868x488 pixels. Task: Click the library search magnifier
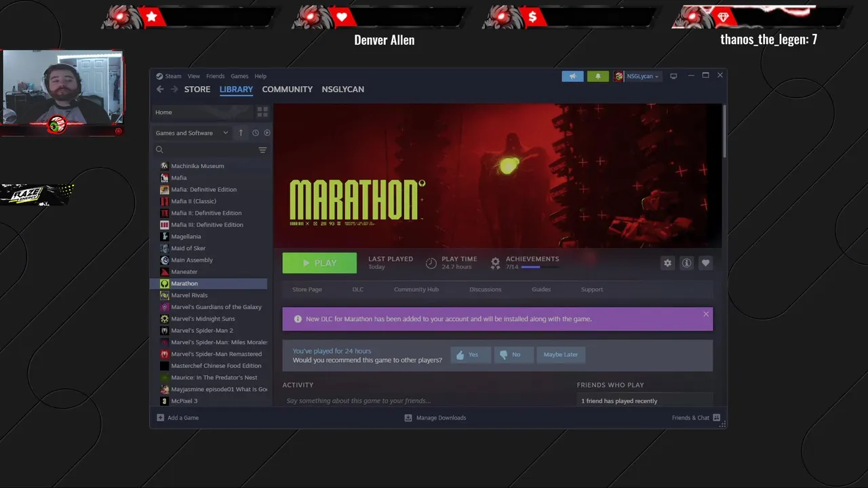[159, 150]
